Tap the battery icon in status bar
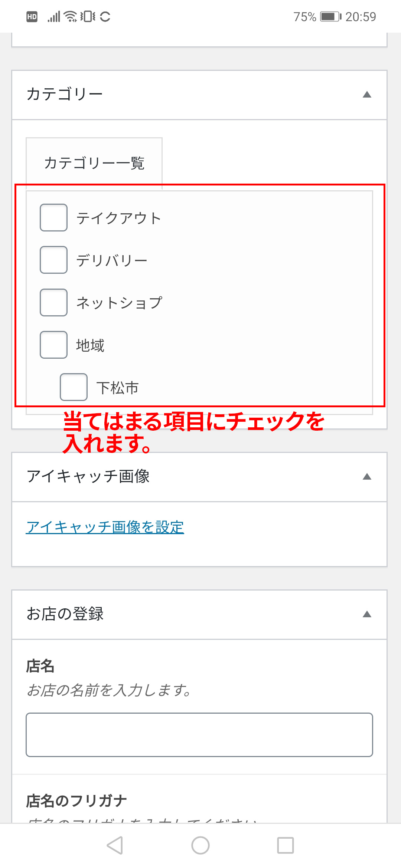401x868 pixels. [x=330, y=17]
